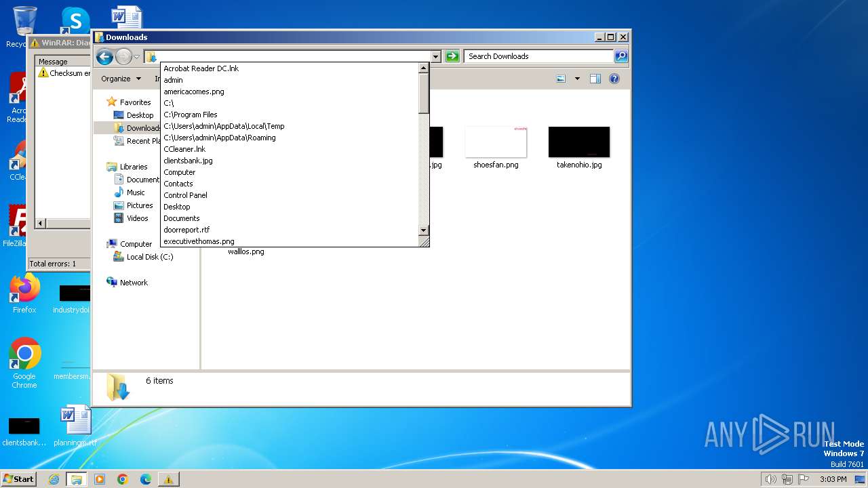Viewport: 868px width, 488px height.
Task: Open Desktop under Favorites
Action: pyautogui.click(x=140, y=115)
